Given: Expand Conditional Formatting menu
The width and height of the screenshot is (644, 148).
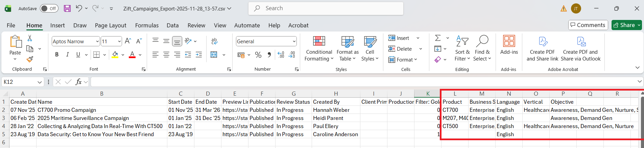Looking at the screenshot, I should tap(319, 49).
